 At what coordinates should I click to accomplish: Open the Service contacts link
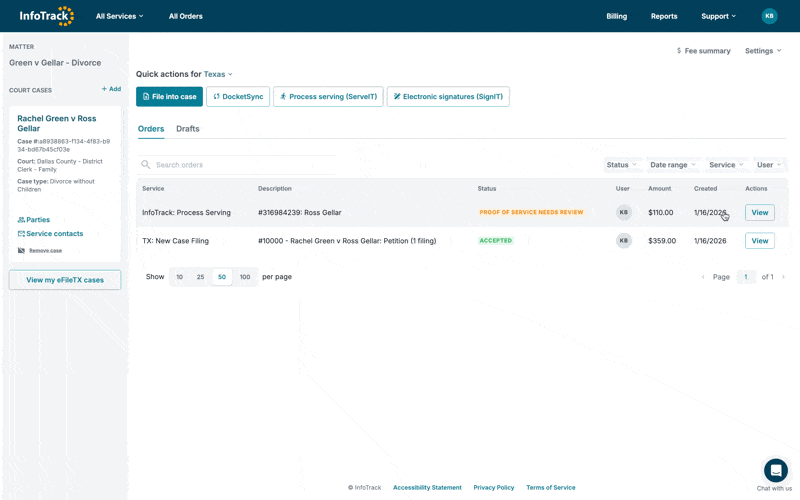pos(54,234)
